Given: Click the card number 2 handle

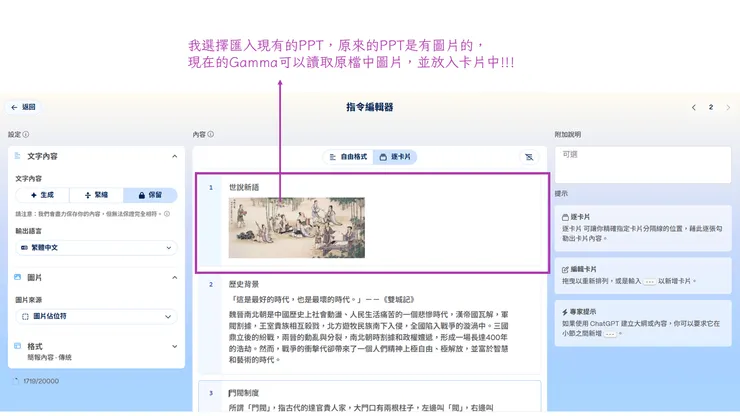Looking at the screenshot, I should pyautogui.click(x=211, y=284).
